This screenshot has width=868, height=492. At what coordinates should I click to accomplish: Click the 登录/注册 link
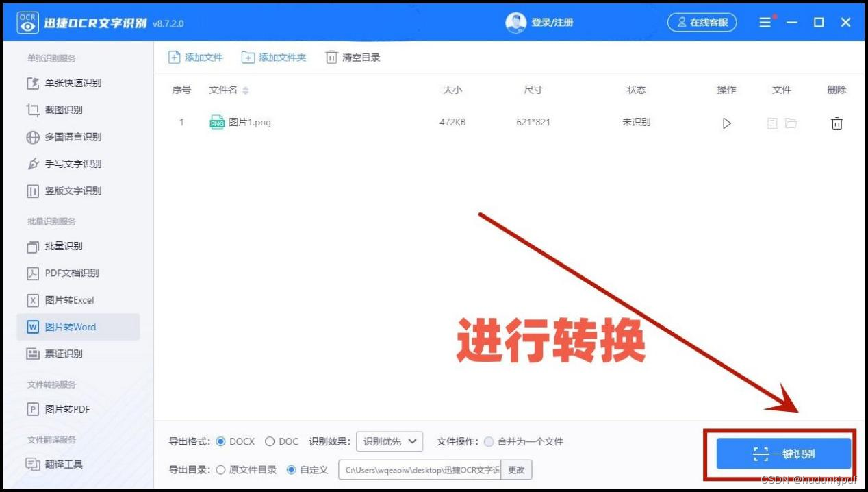[x=552, y=23]
